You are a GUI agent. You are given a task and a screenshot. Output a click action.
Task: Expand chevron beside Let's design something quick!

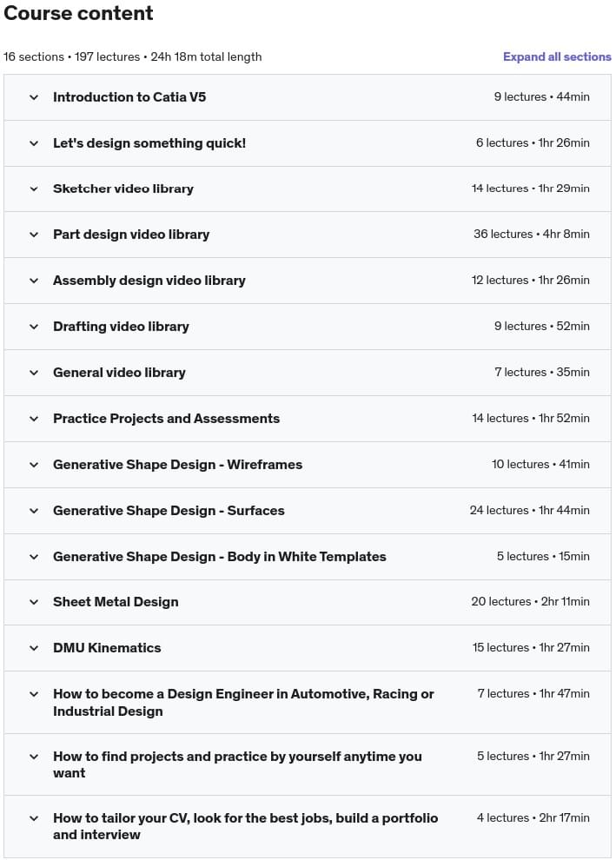[x=34, y=143]
